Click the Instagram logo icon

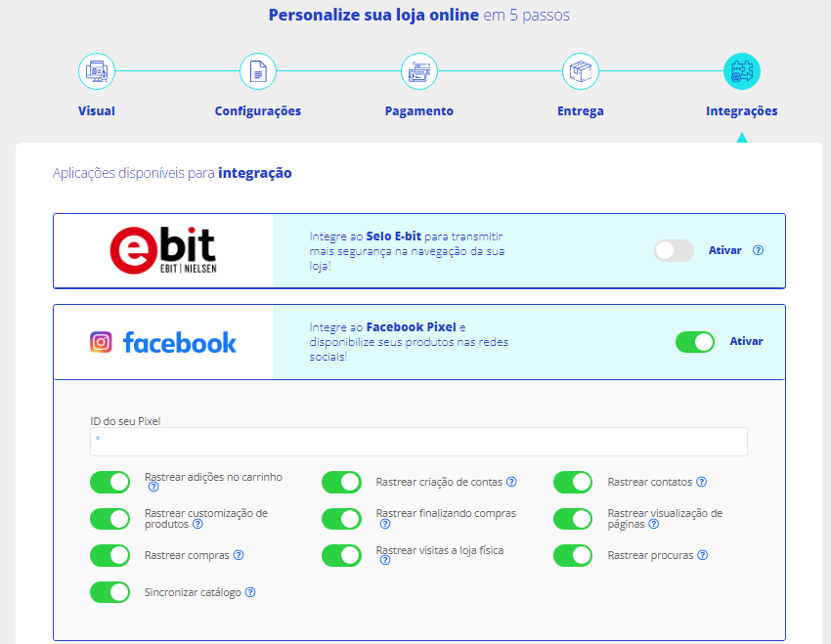click(101, 342)
